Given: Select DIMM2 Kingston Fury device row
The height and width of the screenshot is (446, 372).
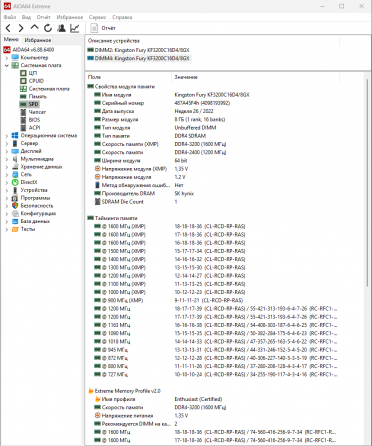Looking at the screenshot, I should (138, 50).
